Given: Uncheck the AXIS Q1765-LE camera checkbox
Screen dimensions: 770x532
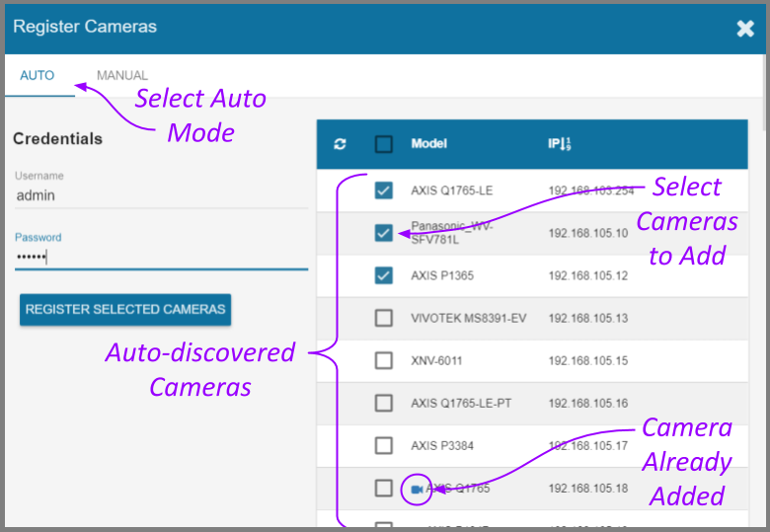Looking at the screenshot, I should (384, 190).
